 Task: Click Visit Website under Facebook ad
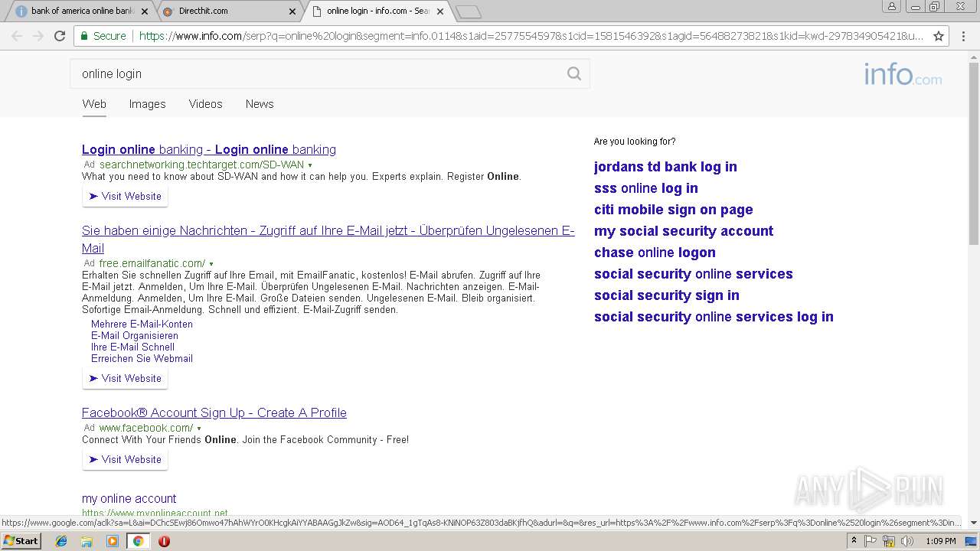click(125, 459)
